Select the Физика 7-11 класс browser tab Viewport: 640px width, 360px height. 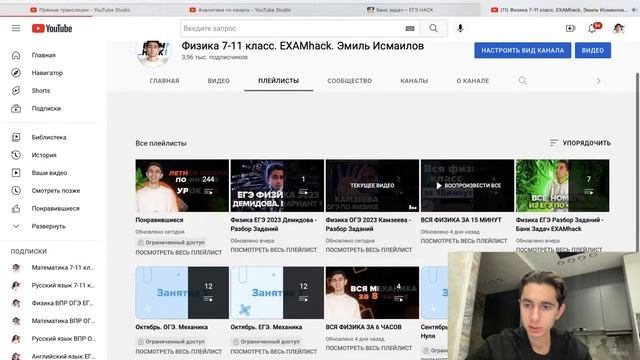(x=560, y=10)
